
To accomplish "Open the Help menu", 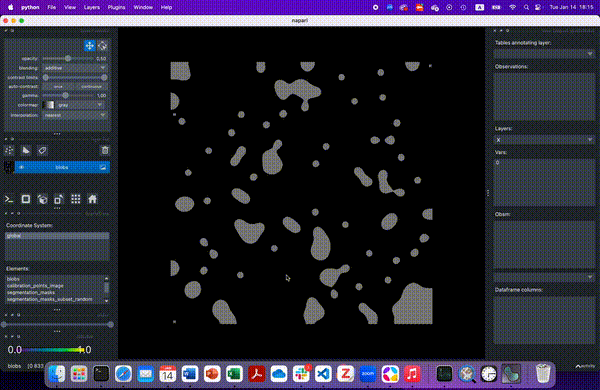I will click(x=166, y=7).
